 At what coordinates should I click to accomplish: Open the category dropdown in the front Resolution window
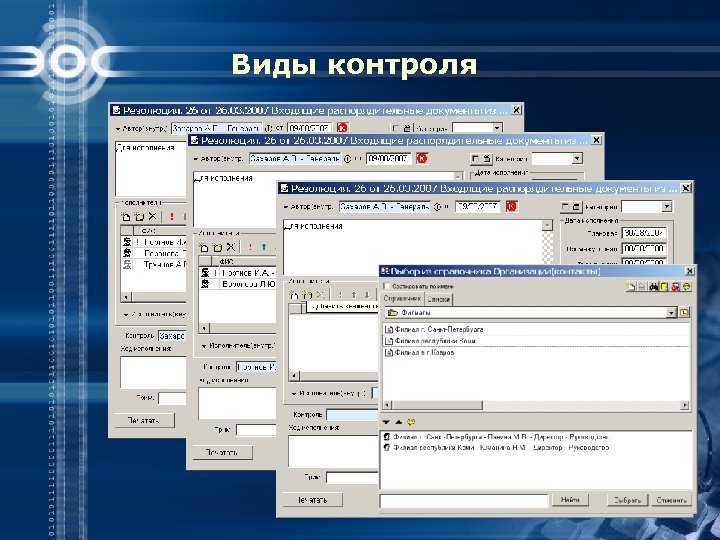[x=667, y=207]
